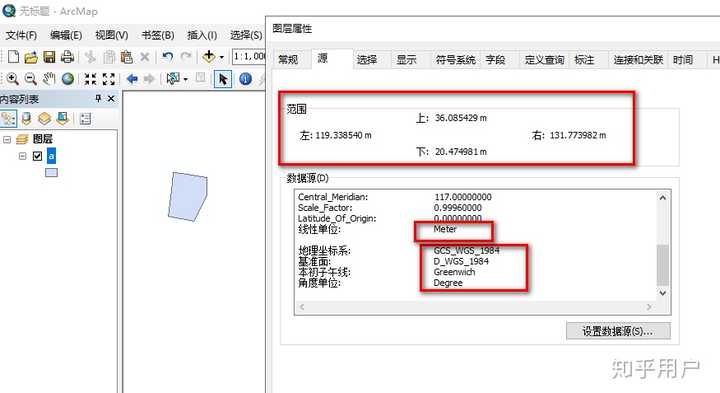Toggle visibility checkbox of layer a
The width and height of the screenshot is (720, 393).
pyautogui.click(x=38, y=156)
